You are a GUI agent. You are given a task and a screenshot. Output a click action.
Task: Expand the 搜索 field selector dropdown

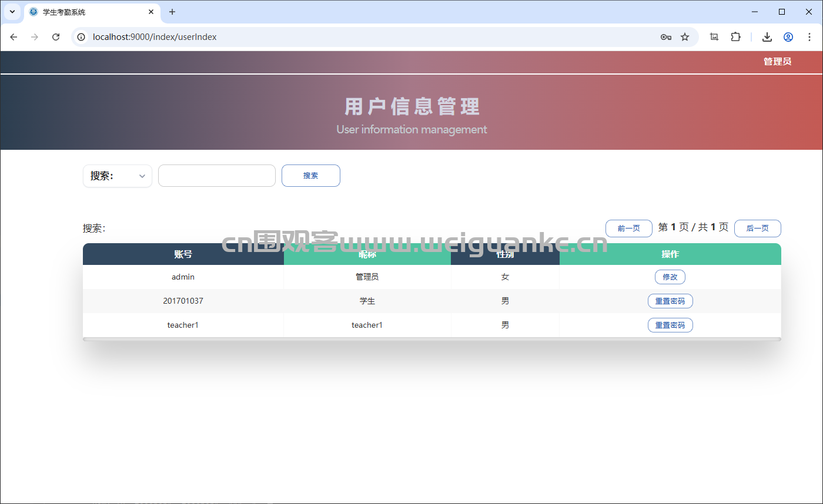[118, 176]
